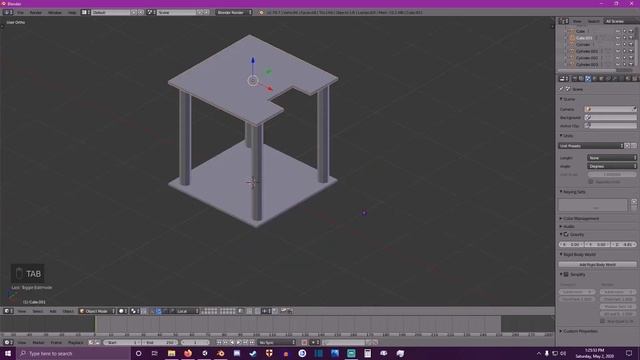
Task: Click the End frame field
Action: [x=160, y=342]
